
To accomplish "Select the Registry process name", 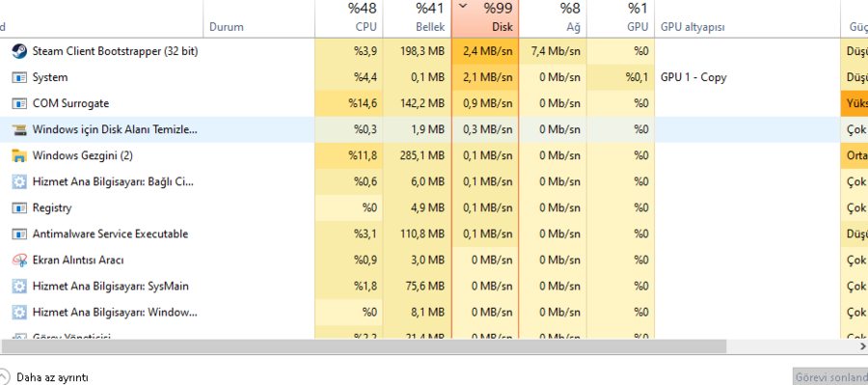I will pyautogui.click(x=52, y=208).
